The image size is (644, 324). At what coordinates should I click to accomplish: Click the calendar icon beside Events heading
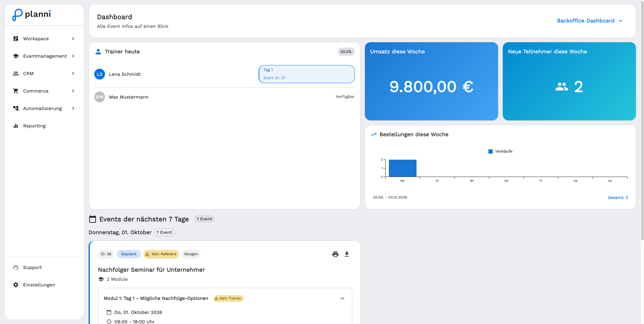(93, 219)
